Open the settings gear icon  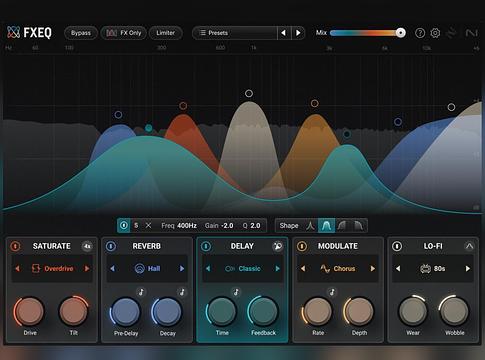[x=435, y=33]
